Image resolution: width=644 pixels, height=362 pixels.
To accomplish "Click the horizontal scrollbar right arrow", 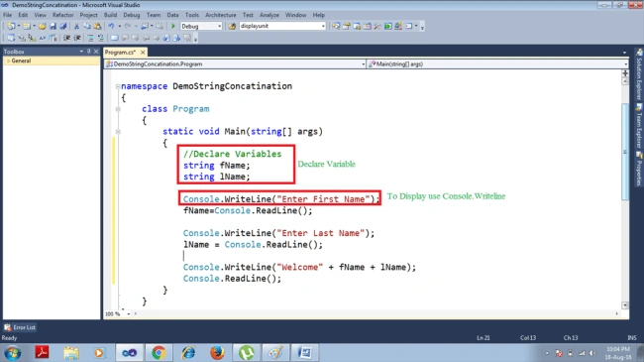I will (x=616, y=313).
